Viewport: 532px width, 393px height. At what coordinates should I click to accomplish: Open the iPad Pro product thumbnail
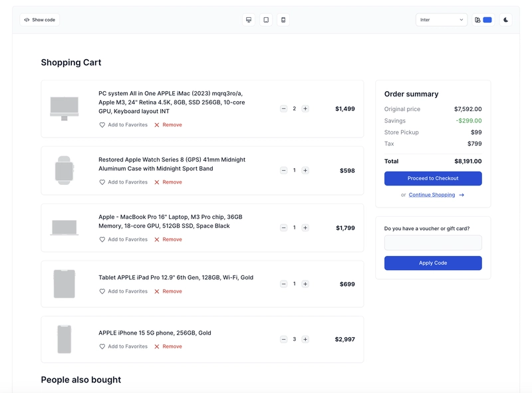(64, 284)
